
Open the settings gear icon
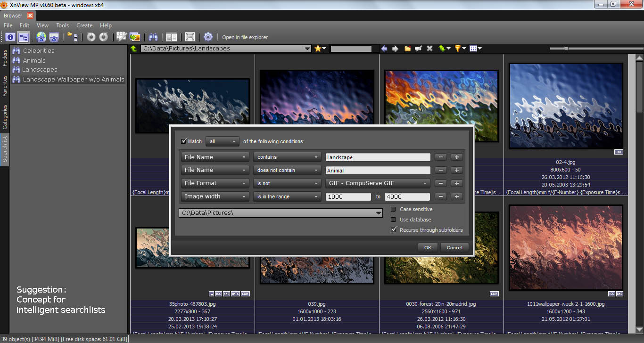tap(208, 37)
